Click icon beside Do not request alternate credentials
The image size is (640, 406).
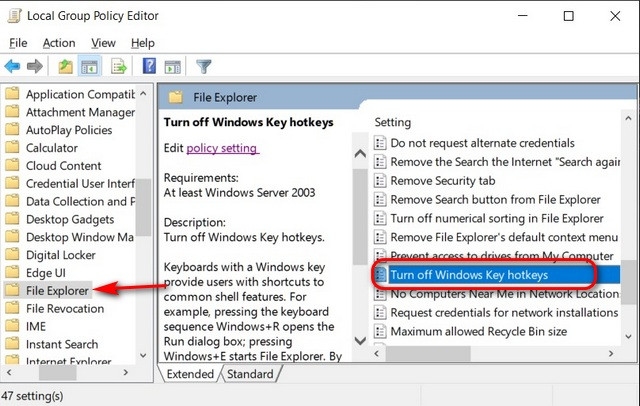coord(380,143)
